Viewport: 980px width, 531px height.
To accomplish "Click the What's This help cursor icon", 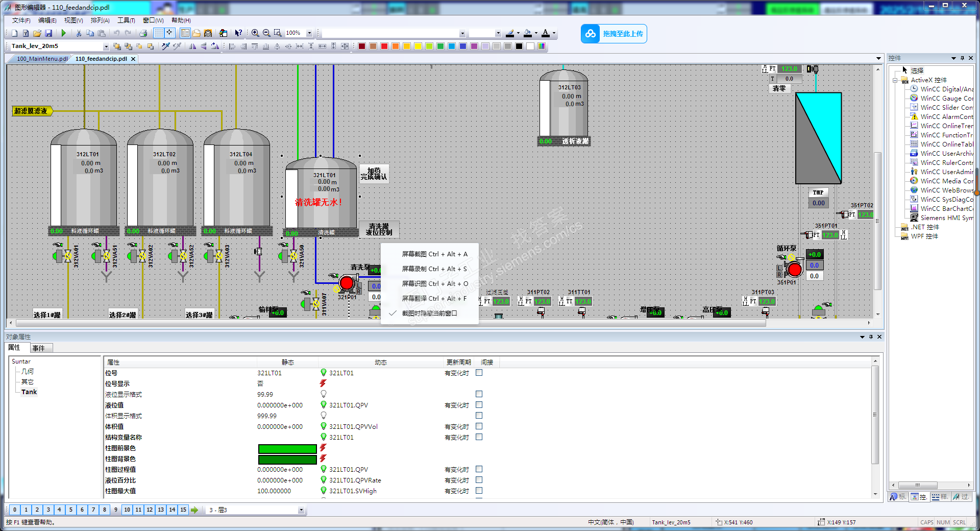I will coord(238,33).
